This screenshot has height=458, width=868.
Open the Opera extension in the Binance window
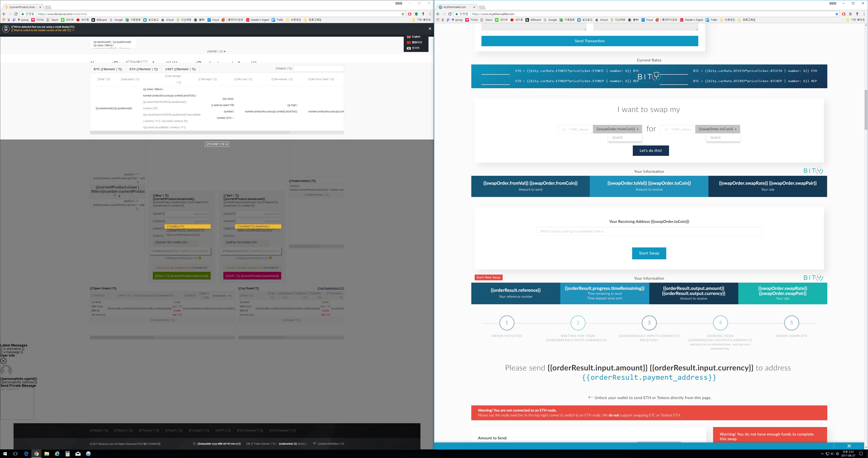click(409, 14)
